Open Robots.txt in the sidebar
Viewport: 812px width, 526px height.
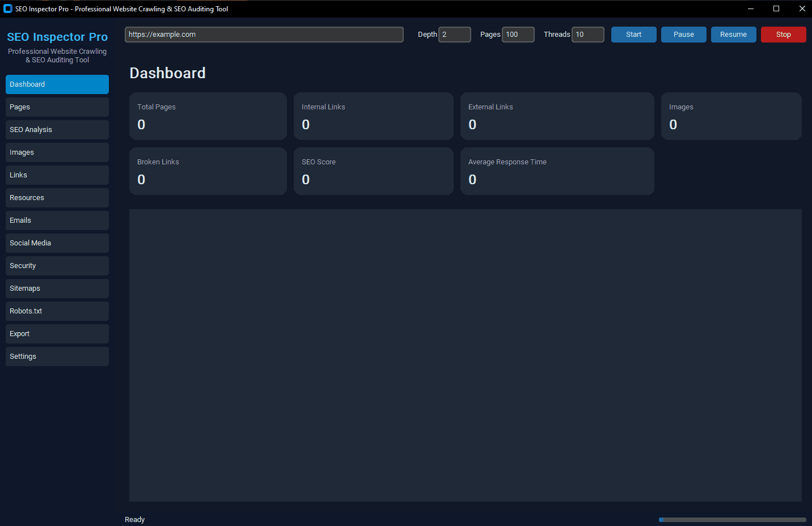tap(57, 311)
